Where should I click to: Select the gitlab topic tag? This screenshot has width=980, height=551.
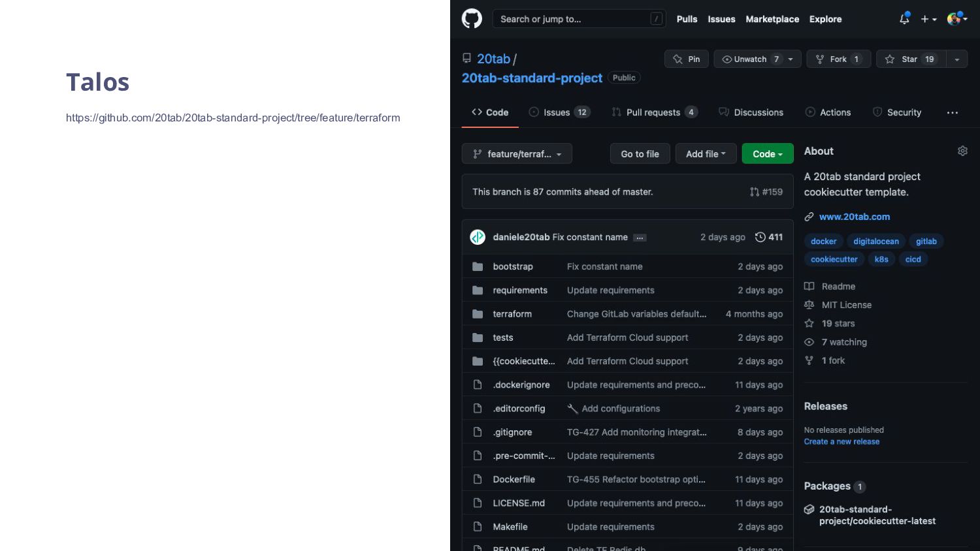926,242
